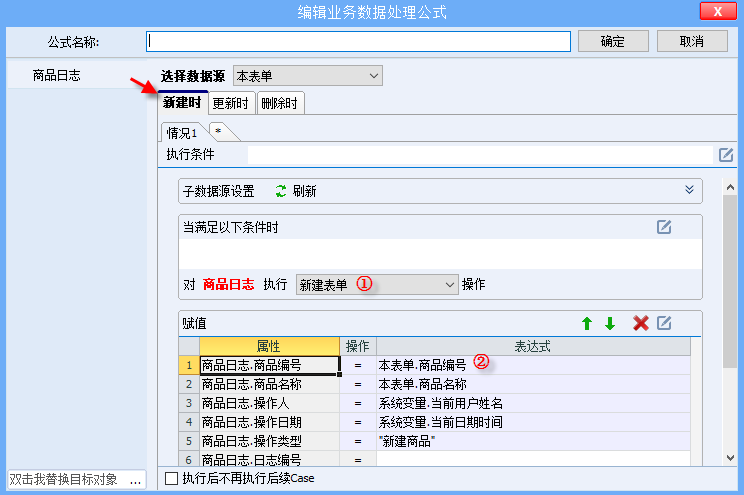This screenshot has height=495, width=744.
Task: Click the * tab to add a case
Action: (219, 131)
